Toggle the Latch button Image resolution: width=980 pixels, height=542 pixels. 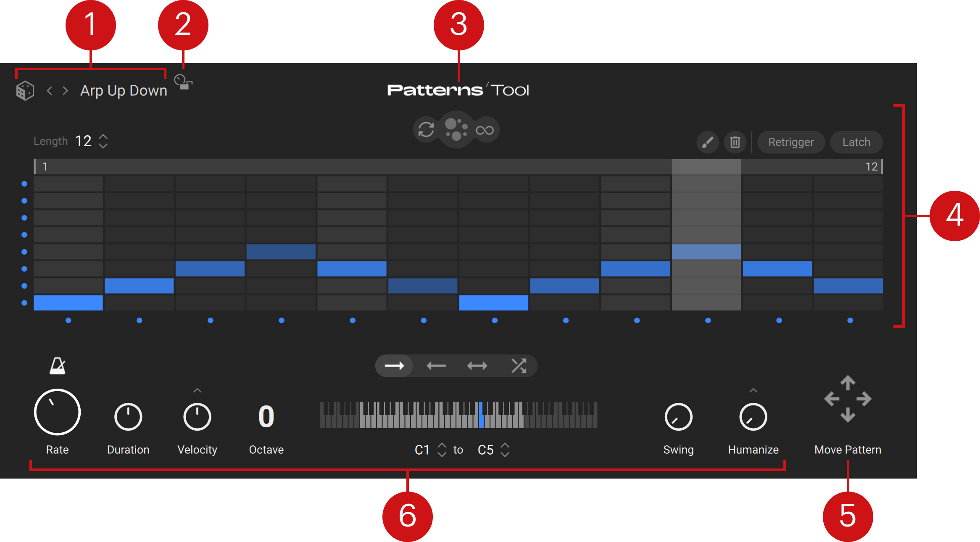(856, 142)
